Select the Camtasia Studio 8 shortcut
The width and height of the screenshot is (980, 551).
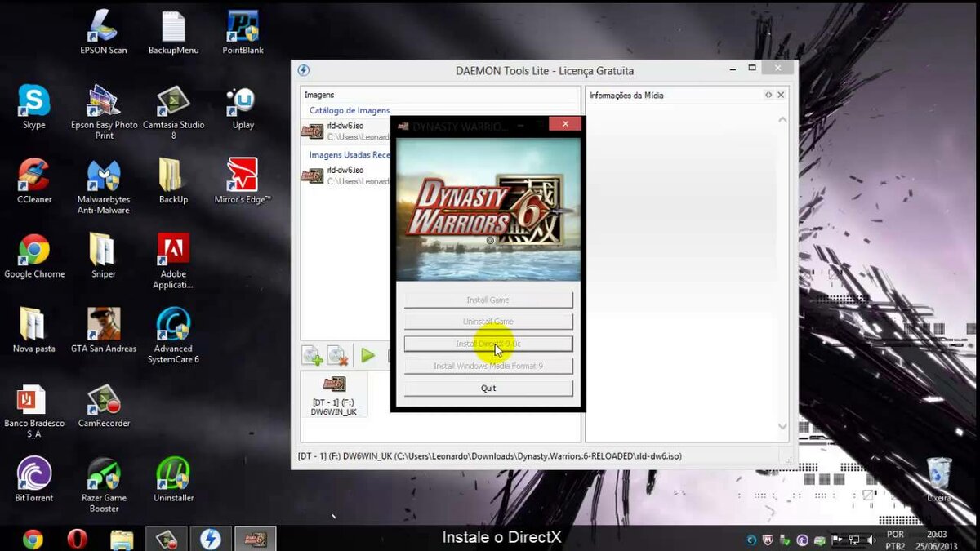click(x=173, y=112)
